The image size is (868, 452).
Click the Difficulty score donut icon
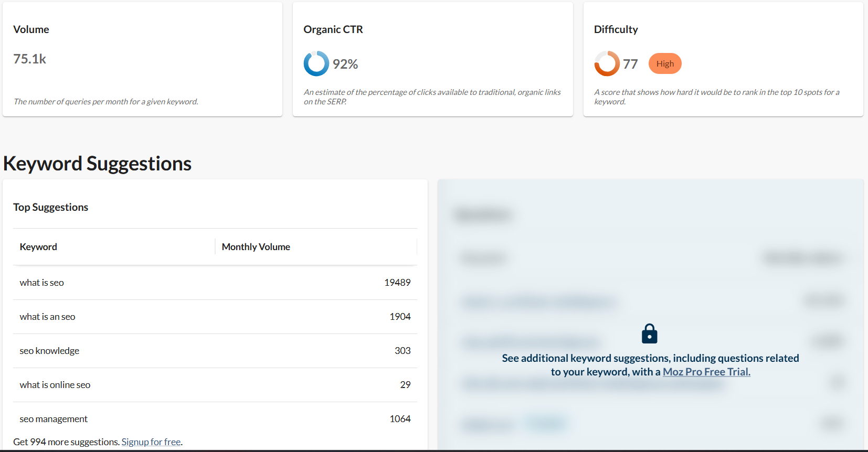pos(607,64)
